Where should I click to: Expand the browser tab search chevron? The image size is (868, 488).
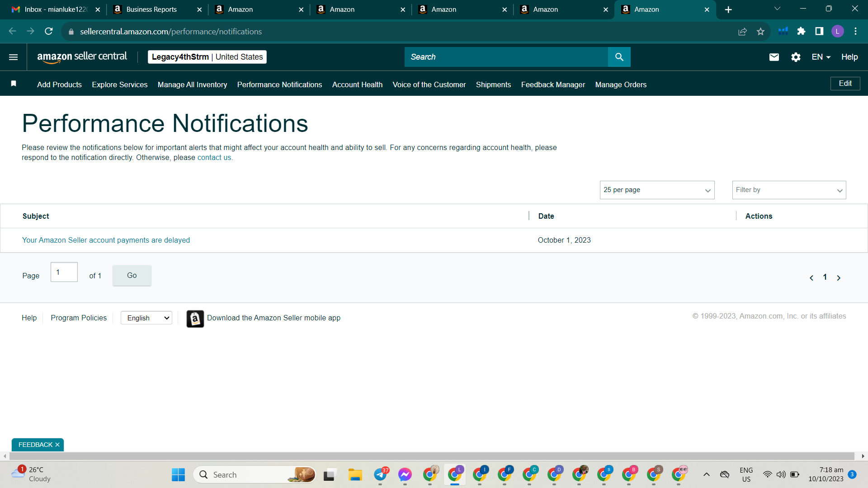[777, 9]
